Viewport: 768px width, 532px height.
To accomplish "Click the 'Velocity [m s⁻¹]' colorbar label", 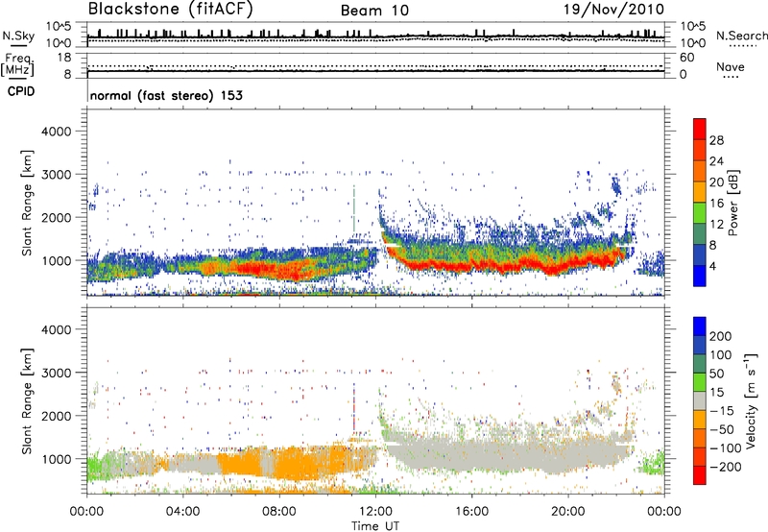I will click(752, 400).
